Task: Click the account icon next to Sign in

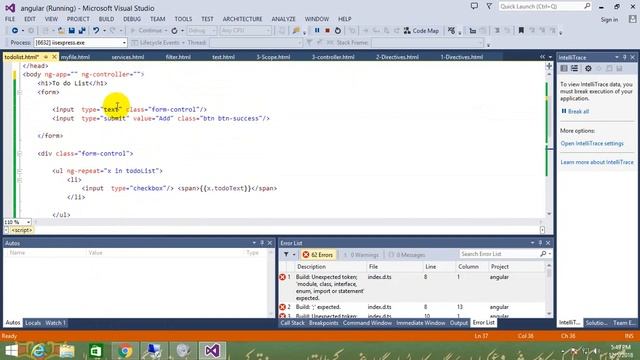Action: point(632,19)
